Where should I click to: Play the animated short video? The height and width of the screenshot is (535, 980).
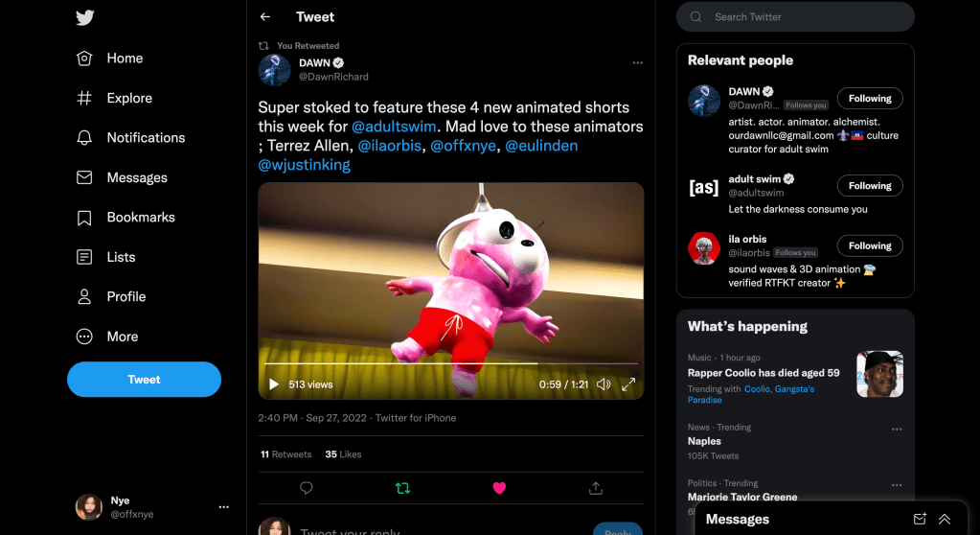click(274, 384)
